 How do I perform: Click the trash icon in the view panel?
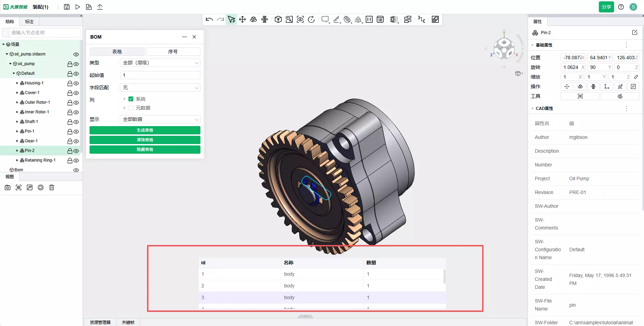(x=52, y=187)
